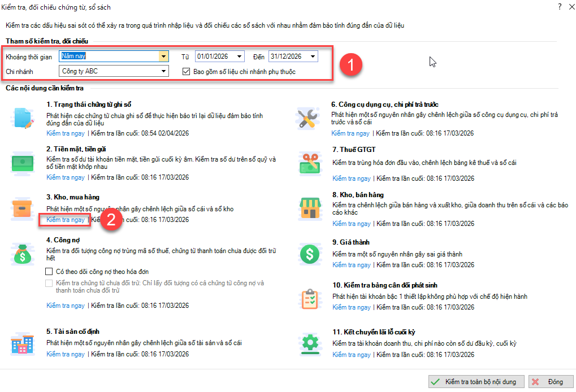Screen dimensions: 576x392
Task: Close the Kiểm tra, đối chiếu dialog window
Action: click(571, 7)
